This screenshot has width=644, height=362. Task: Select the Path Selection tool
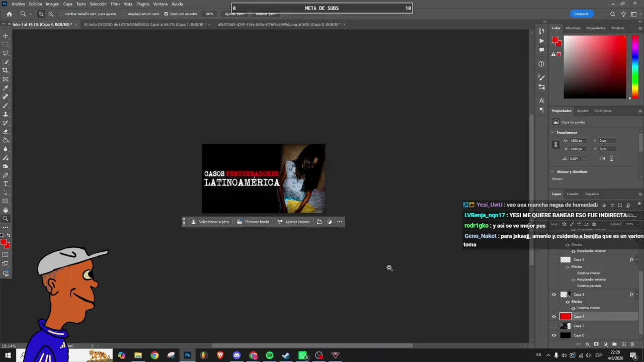(6, 193)
